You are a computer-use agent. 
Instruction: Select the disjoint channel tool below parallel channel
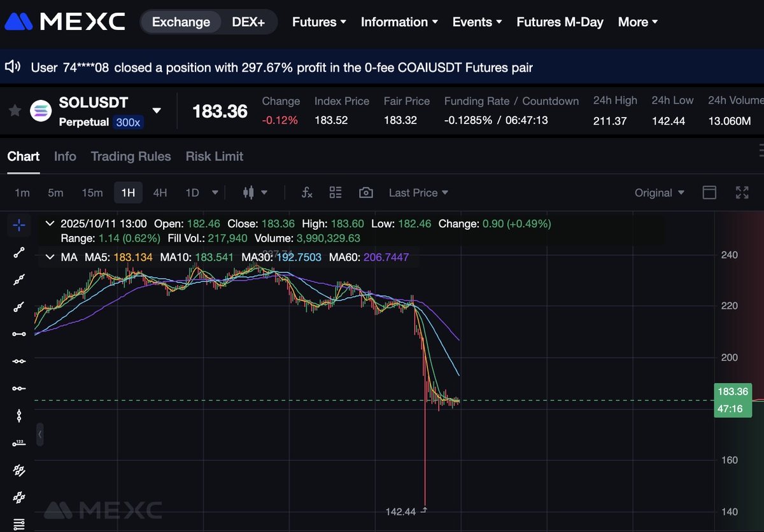coord(19,497)
